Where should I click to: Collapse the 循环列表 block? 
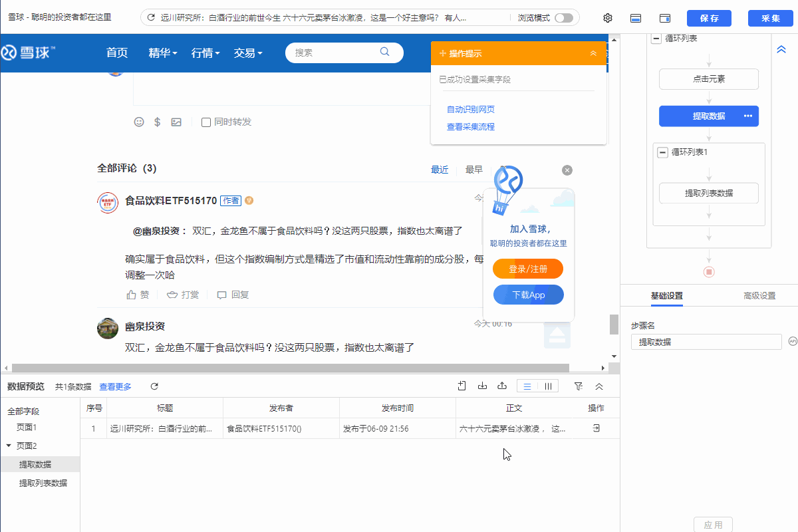point(656,39)
